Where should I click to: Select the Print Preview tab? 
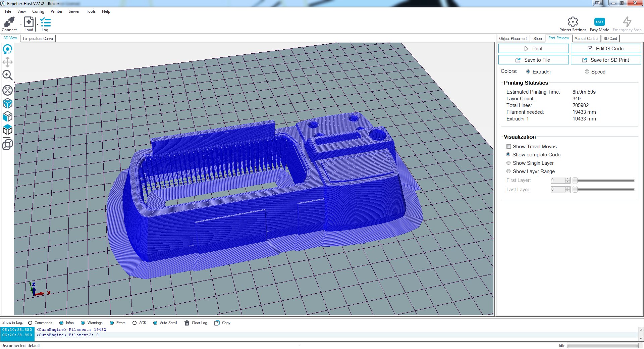(x=558, y=38)
